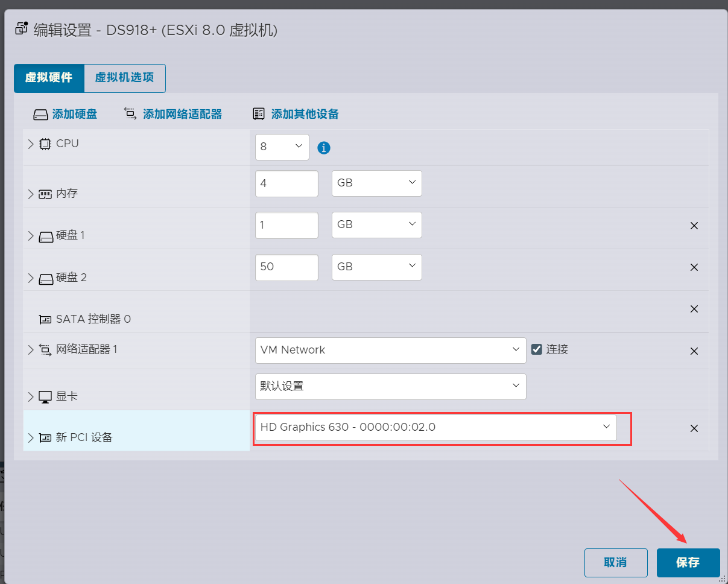Click the 添加网络适配器 link

click(183, 115)
